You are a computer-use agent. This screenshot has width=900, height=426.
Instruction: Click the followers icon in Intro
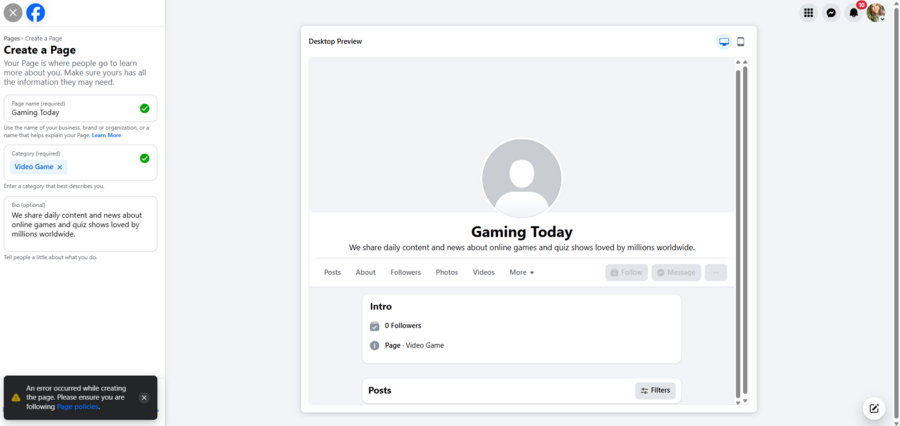(374, 326)
